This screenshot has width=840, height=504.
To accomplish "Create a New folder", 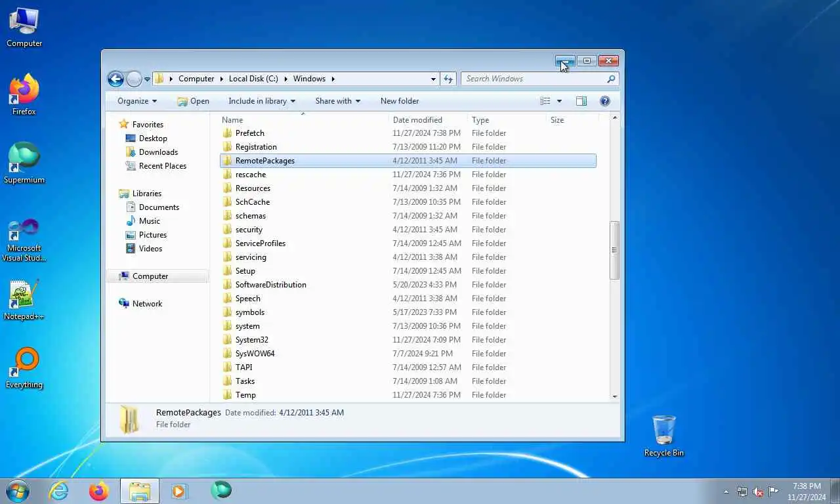I will (400, 101).
